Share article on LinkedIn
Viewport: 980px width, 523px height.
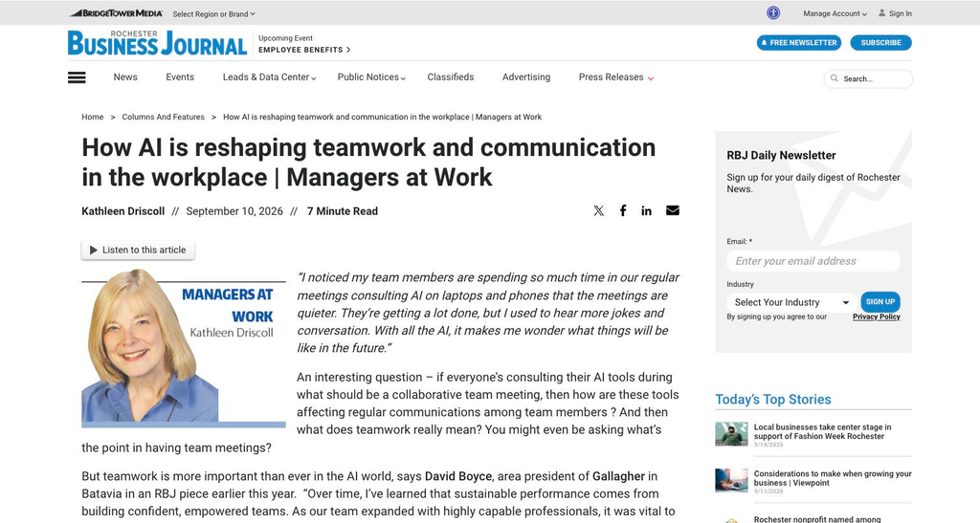tap(646, 211)
